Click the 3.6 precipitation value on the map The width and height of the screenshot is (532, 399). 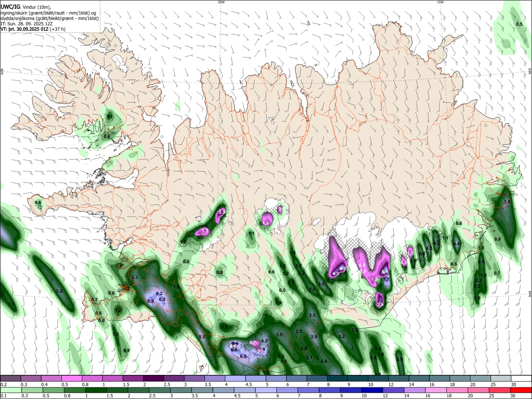(x=321, y=284)
